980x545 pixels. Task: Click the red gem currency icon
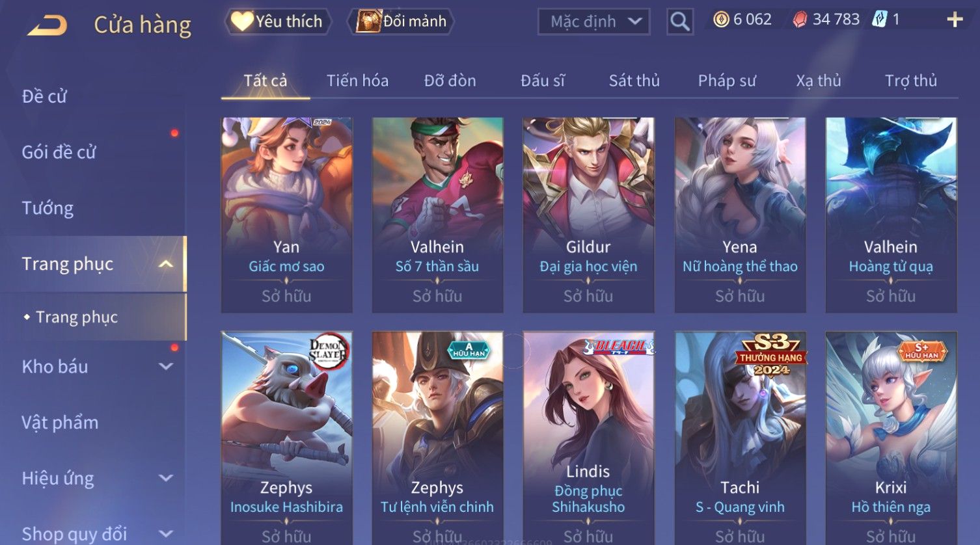[x=800, y=20]
